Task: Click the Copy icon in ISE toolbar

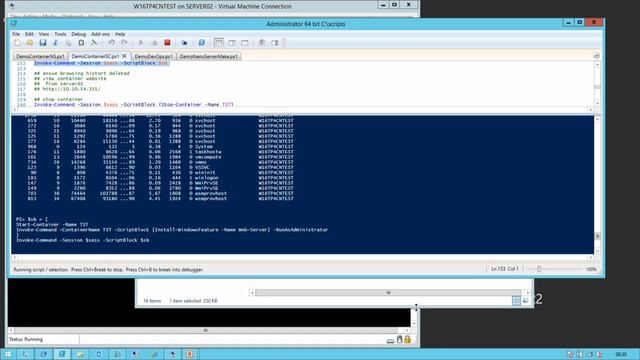Action: (68, 43)
